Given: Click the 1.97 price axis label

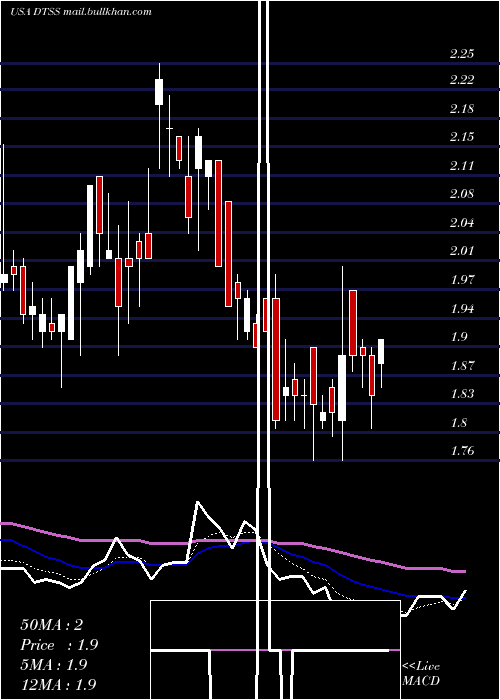Looking at the screenshot, I should (x=462, y=280).
